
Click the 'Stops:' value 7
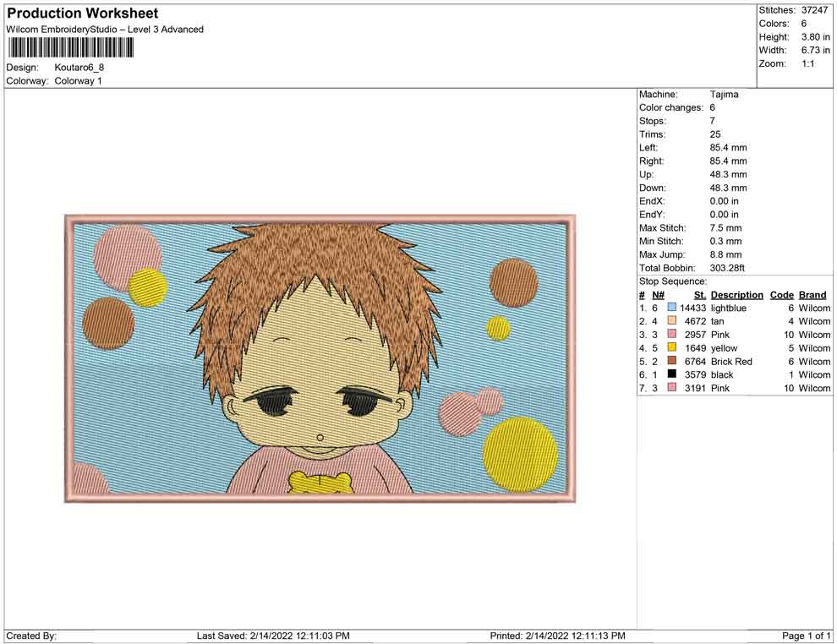pos(712,121)
